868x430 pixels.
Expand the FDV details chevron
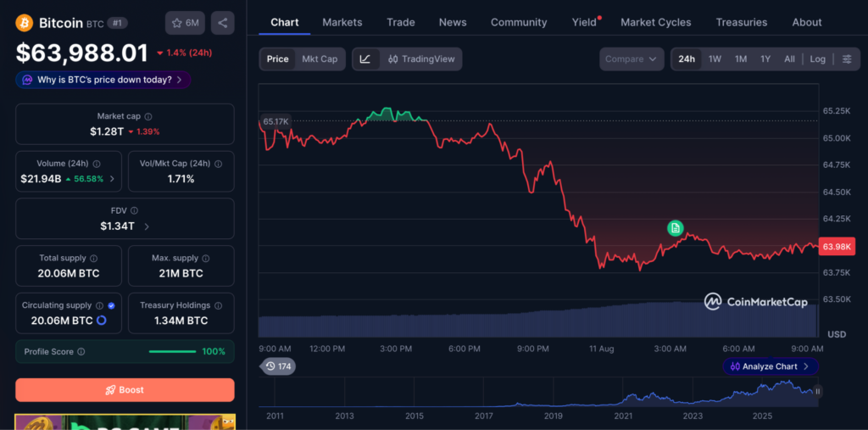pos(146,226)
